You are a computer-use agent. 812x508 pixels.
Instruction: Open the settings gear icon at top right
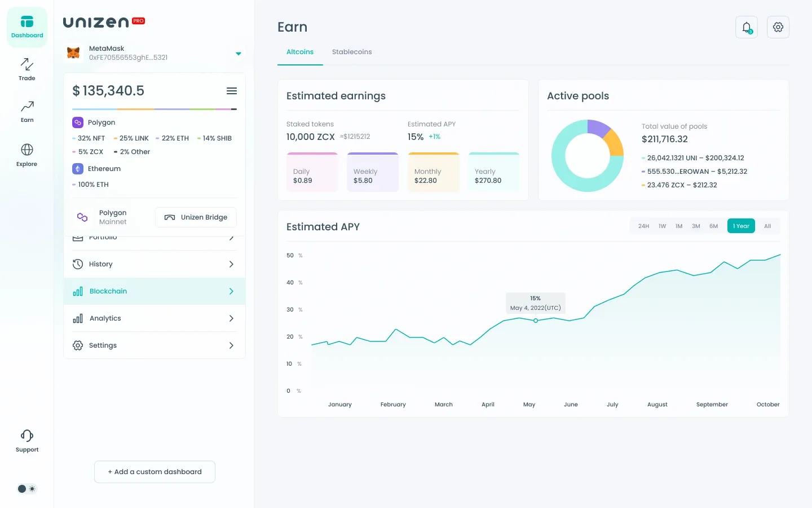tap(778, 27)
